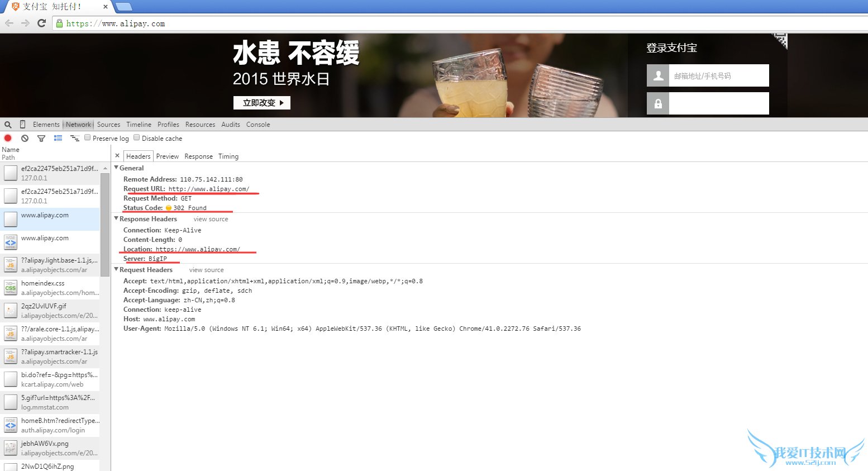Click JS icon of ??alipay.smartracker-1.1.js request
Viewport: 868px width, 471px height.
pos(11,356)
